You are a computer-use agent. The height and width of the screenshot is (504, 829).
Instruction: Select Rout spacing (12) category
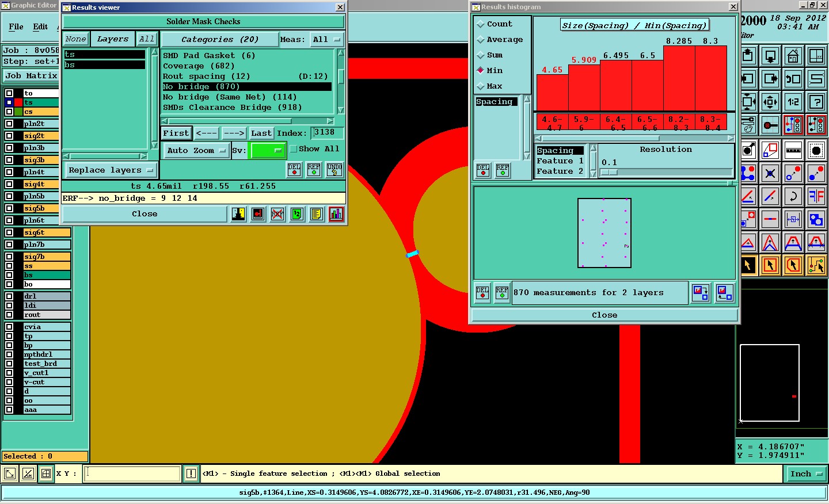click(207, 77)
